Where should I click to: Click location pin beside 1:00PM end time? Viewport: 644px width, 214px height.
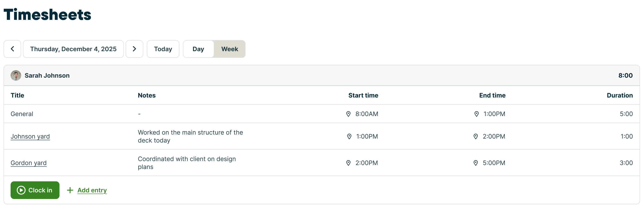476,114
